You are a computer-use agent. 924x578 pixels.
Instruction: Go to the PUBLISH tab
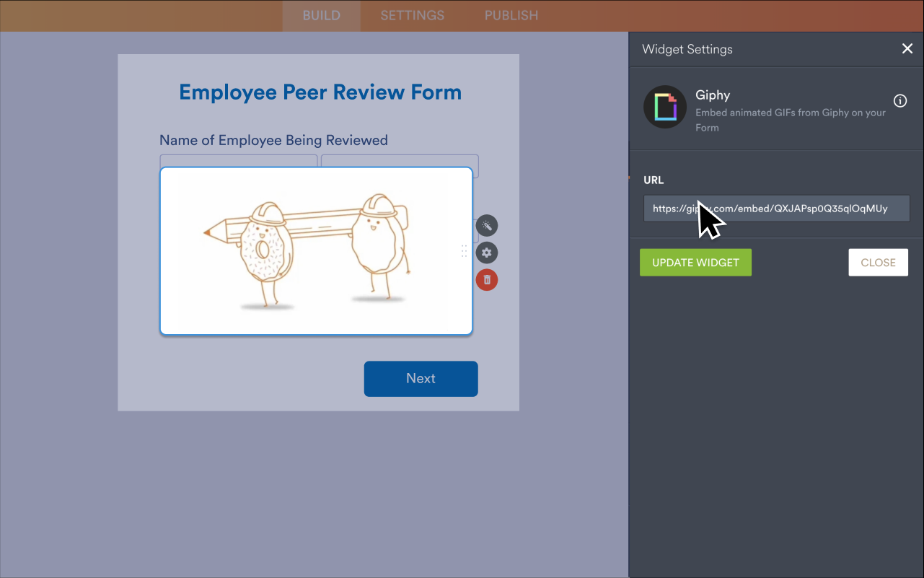click(x=511, y=16)
